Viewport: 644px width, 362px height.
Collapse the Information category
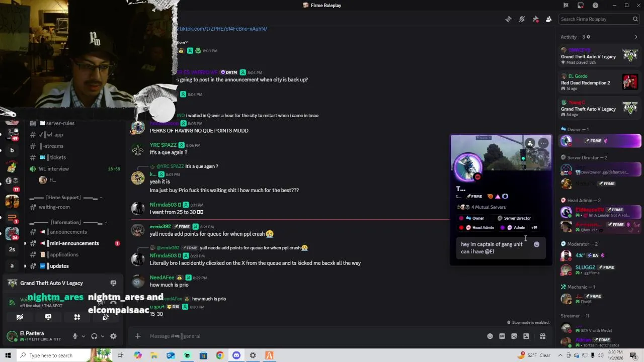(67, 222)
